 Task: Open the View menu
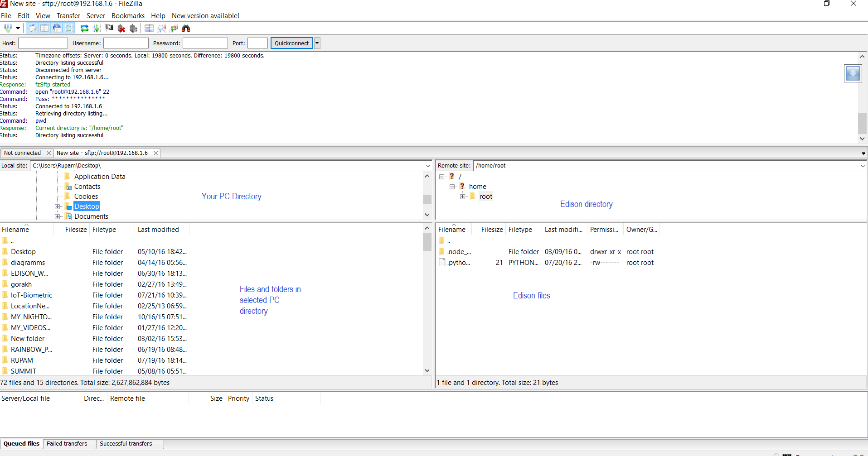tap(43, 15)
